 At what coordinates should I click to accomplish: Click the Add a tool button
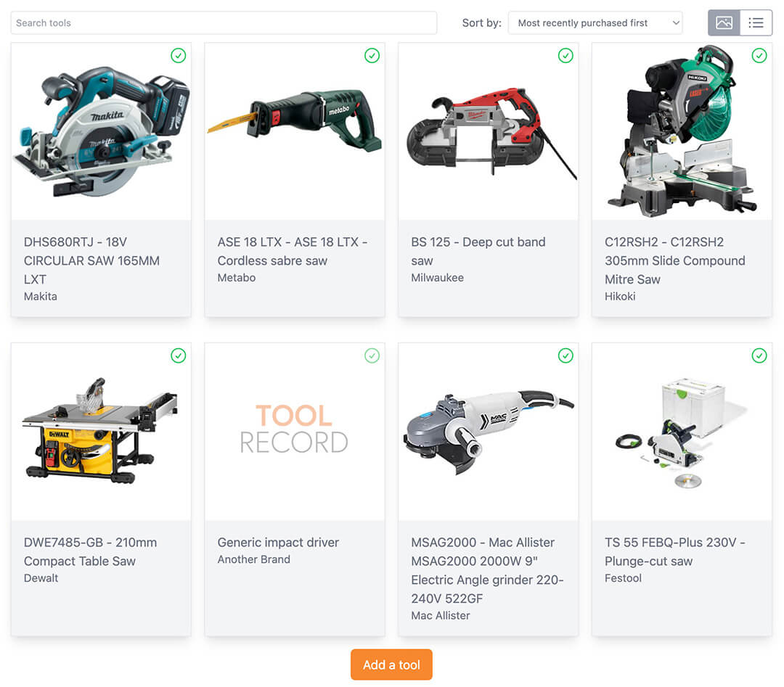pyautogui.click(x=391, y=665)
